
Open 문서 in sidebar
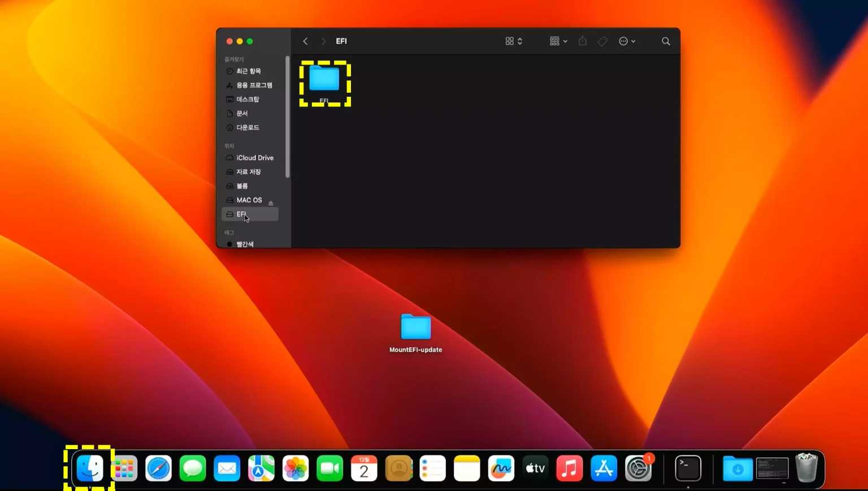[x=249, y=114]
